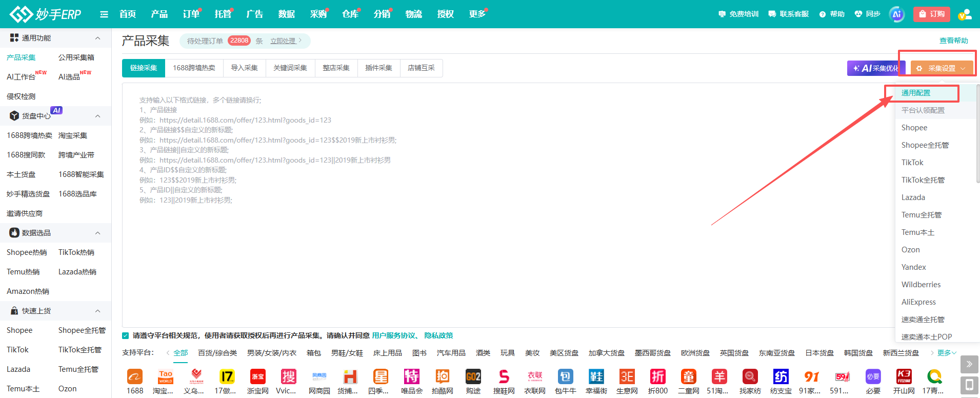The width and height of the screenshot is (980, 398).
Task: Click the AI采集优化 button
Action: 876,68
